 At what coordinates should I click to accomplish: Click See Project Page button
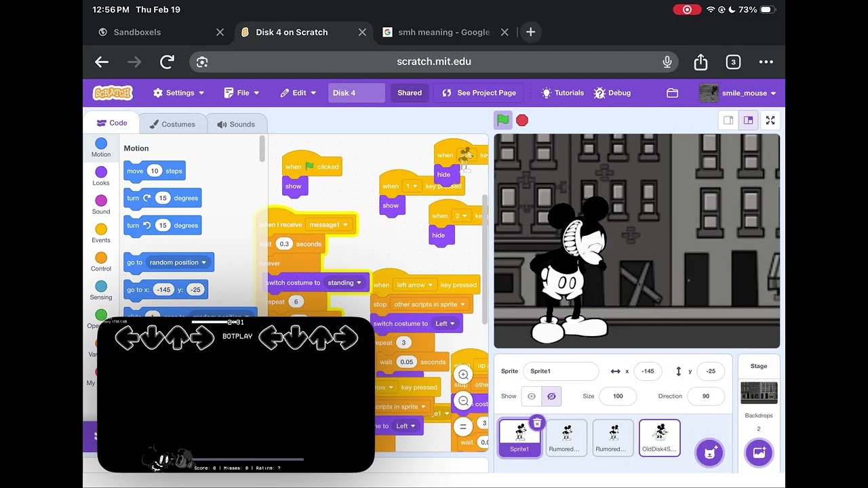pos(479,93)
